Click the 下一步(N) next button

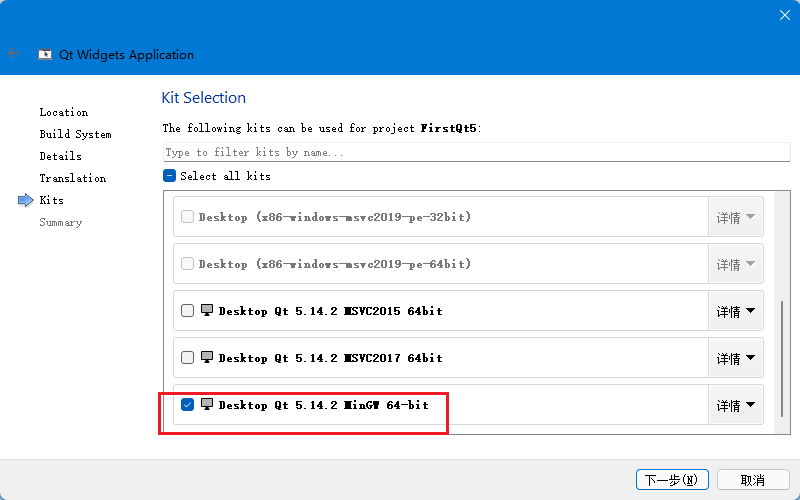672,480
